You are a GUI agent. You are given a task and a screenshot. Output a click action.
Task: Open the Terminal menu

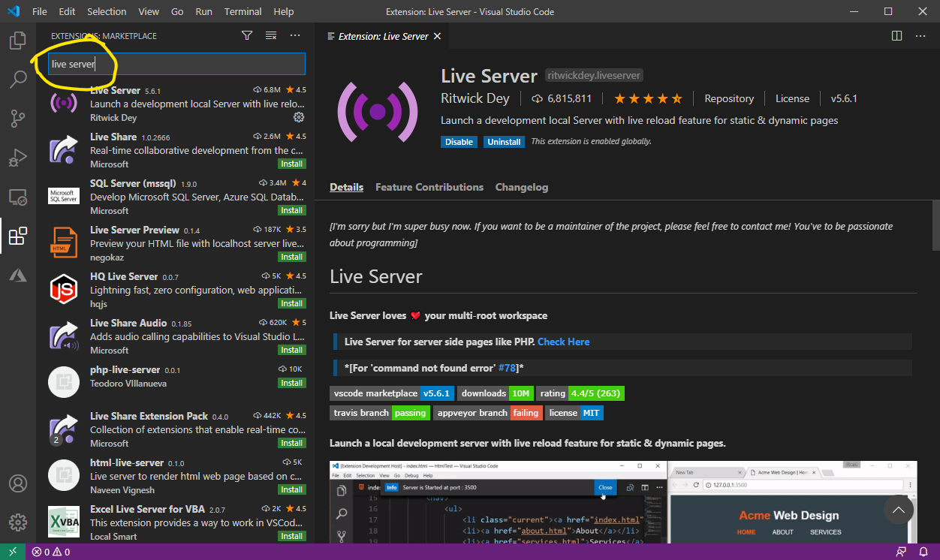coord(243,11)
